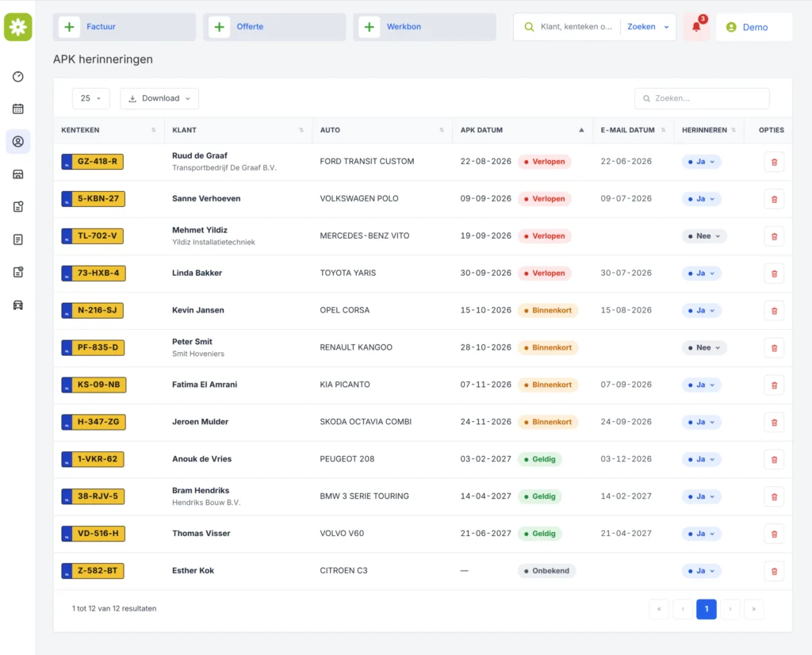Screen dimensions: 812x655
Task: Open the notifications bell icon
Action: coord(696,27)
